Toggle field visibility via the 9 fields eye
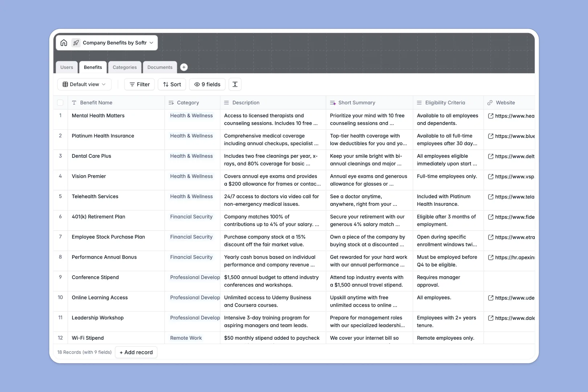This screenshot has height=392, width=588. [207, 84]
